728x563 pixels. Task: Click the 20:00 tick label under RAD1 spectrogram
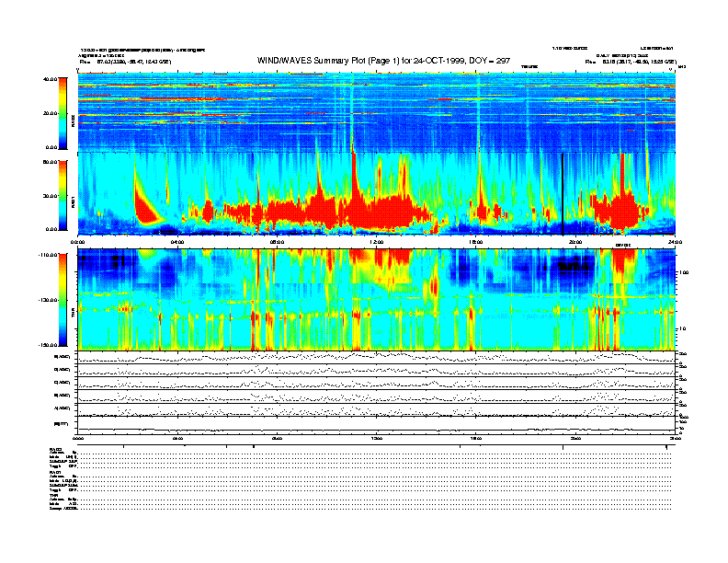click(x=575, y=242)
